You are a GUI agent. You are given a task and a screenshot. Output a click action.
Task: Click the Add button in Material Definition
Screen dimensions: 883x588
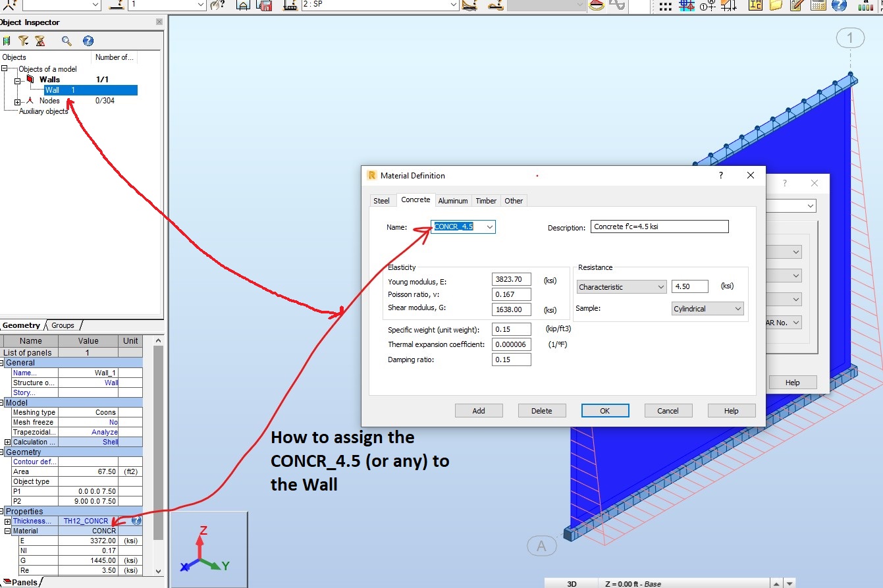pyautogui.click(x=479, y=410)
